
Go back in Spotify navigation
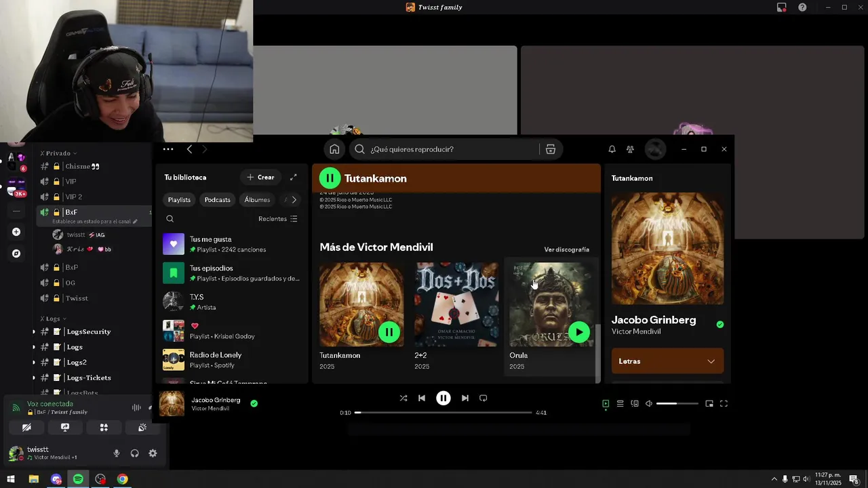(x=189, y=149)
